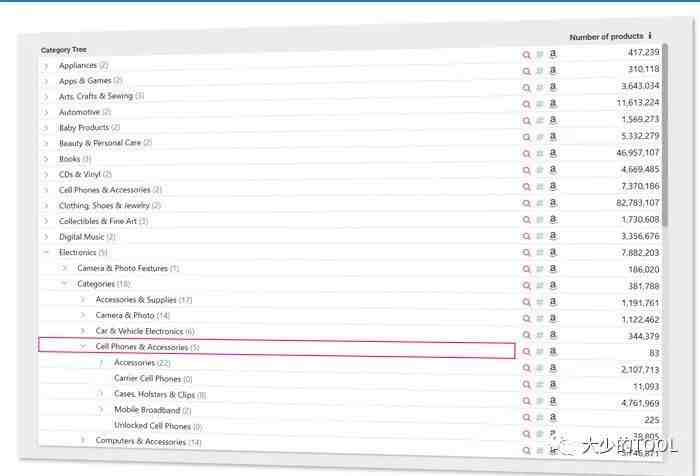Click the search icon for Apps & Games
The height and width of the screenshot is (476, 700).
click(527, 71)
